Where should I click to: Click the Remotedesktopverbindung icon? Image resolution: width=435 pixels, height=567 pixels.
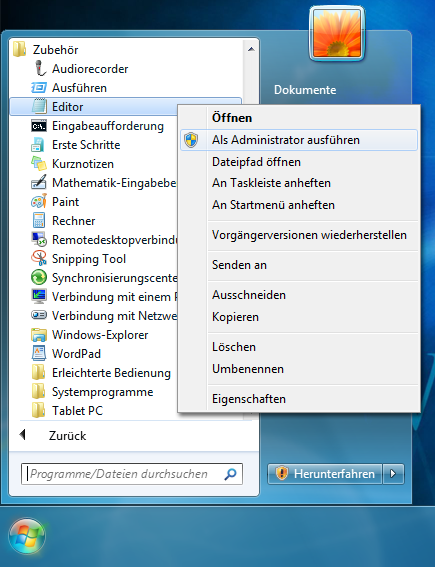(x=39, y=239)
